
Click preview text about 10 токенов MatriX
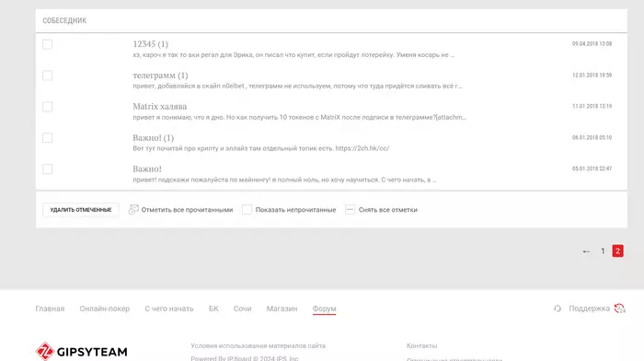[x=299, y=117]
